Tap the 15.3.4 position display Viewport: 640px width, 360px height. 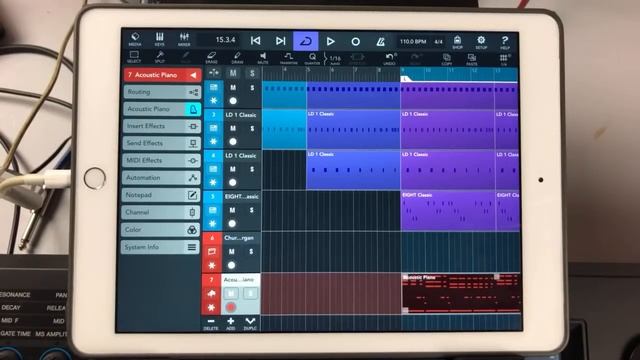tap(225, 40)
